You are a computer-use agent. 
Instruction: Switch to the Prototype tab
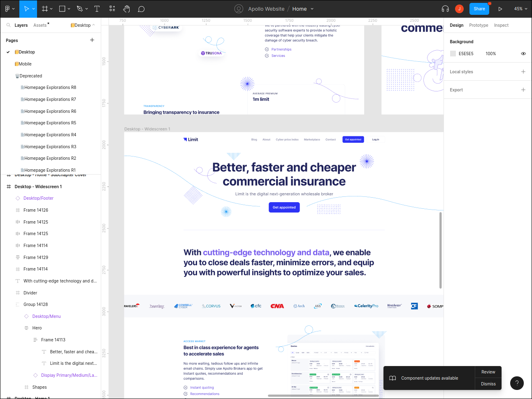479,25
